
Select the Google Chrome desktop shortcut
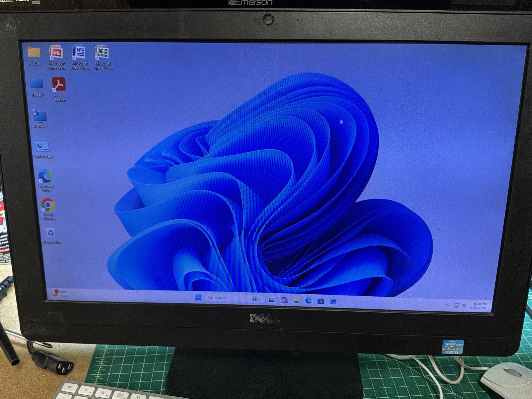click(49, 209)
